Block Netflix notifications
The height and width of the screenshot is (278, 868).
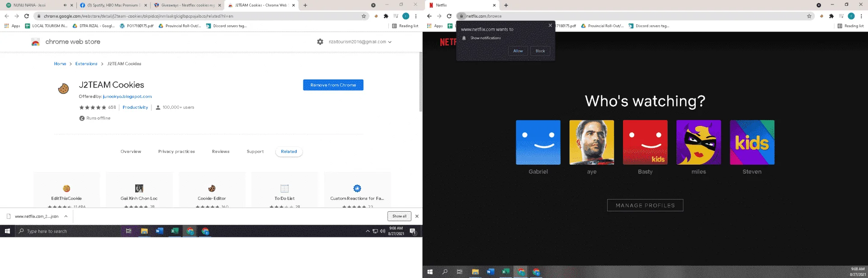(x=540, y=51)
